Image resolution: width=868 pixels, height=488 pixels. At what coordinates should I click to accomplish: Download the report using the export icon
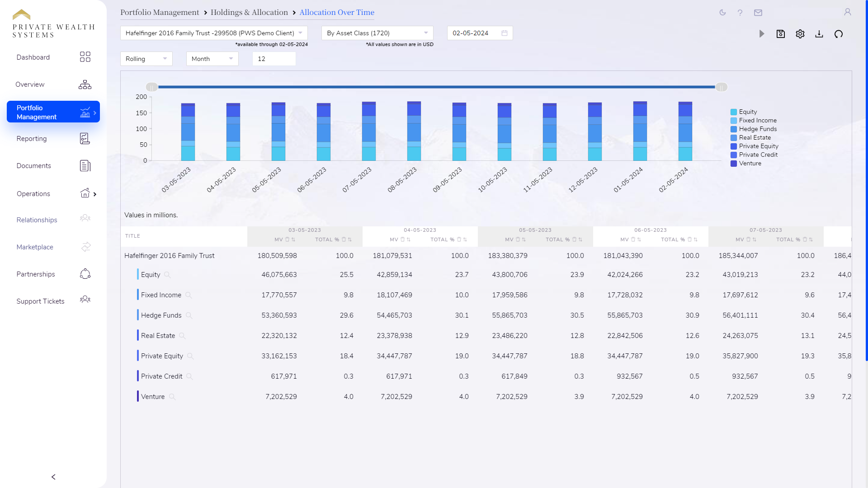click(819, 33)
